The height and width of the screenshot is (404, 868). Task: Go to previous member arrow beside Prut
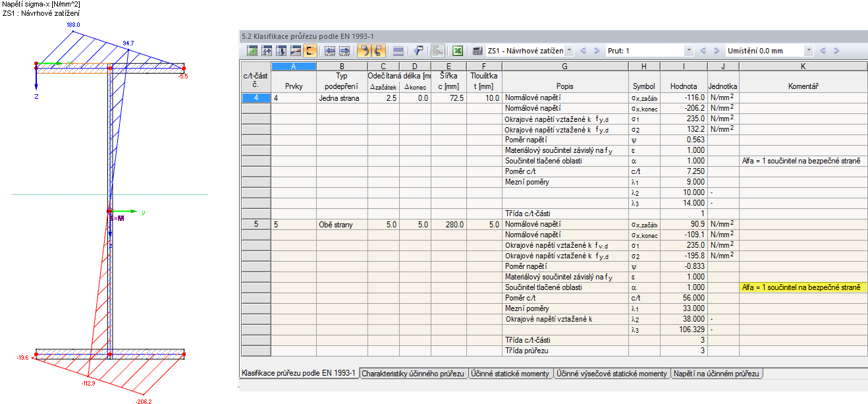[x=703, y=51]
